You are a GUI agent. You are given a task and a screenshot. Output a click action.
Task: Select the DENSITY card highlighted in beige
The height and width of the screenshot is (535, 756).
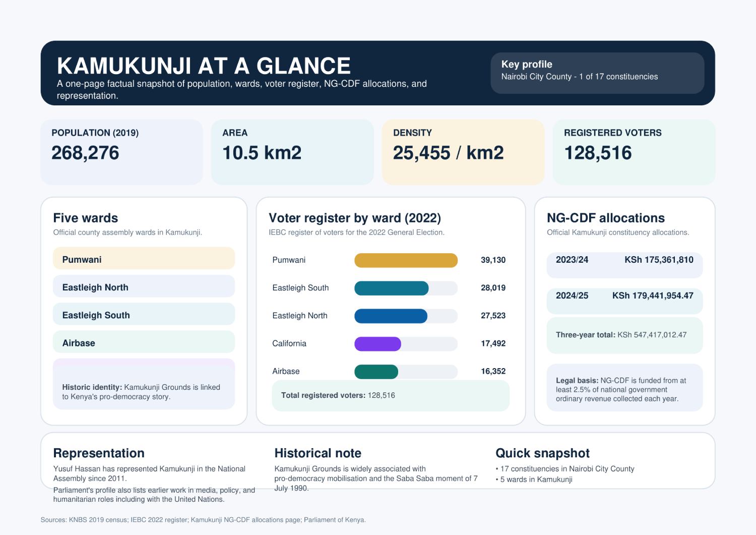tap(463, 151)
